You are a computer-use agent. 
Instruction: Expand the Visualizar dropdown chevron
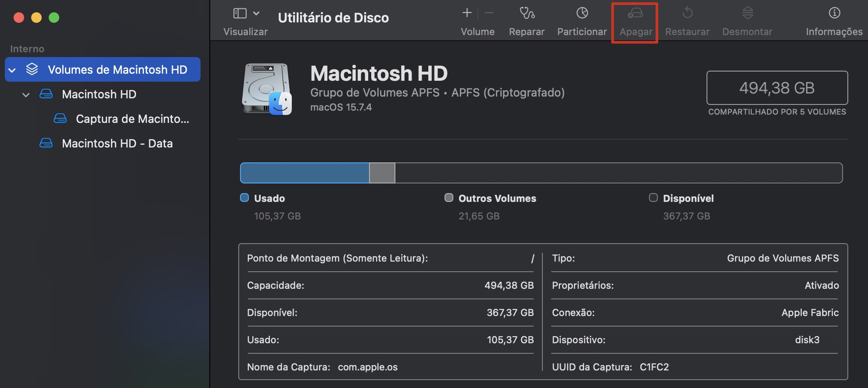[256, 13]
